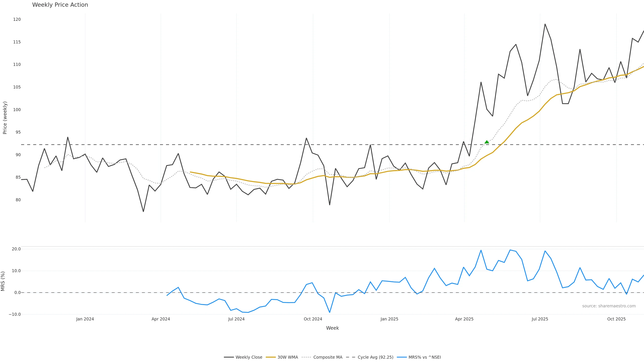Image resolution: width=644 pixels, height=362 pixels.
Task: Click the 'MRS (%)' axis title
Action: pyautogui.click(x=3, y=281)
